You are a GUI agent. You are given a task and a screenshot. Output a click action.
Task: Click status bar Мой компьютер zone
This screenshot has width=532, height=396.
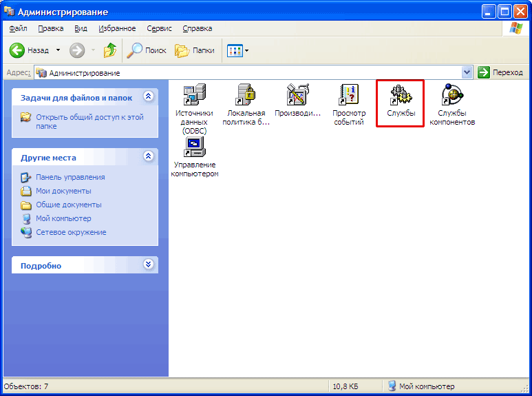(x=421, y=386)
